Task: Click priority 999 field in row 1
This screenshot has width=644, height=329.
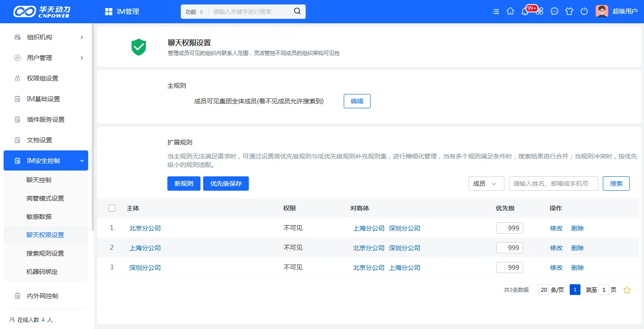Action: (510, 228)
